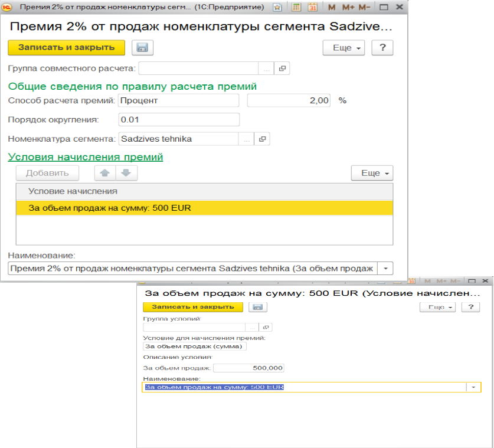494x448 pixels.
Task: Move condition row down with arrow button
Action: click(x=126, y=173)
